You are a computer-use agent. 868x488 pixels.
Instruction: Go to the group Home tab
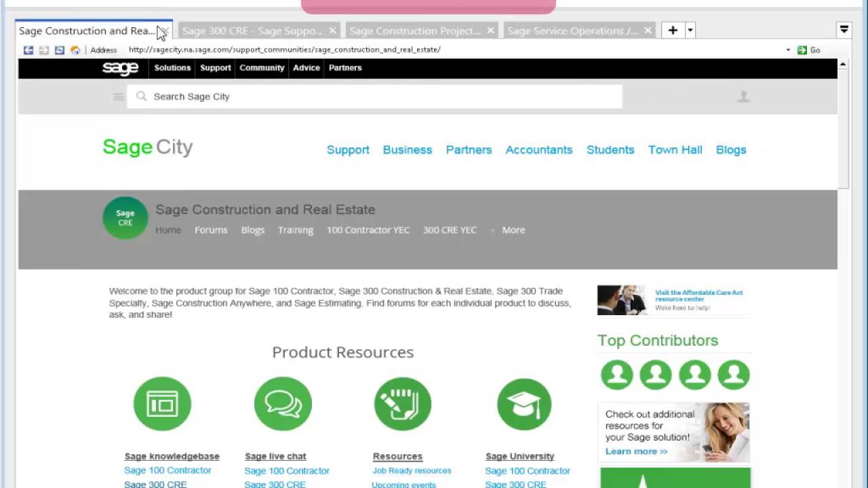(x=168, y=230)
